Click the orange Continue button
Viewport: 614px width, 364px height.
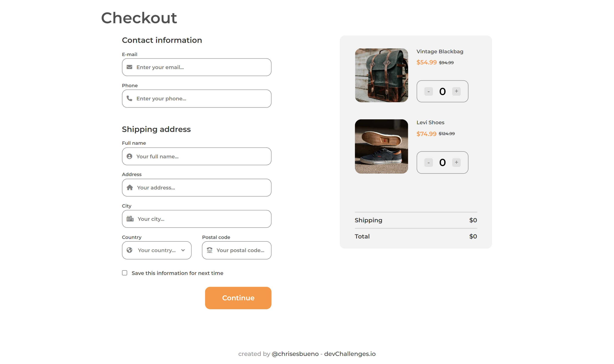238,298
